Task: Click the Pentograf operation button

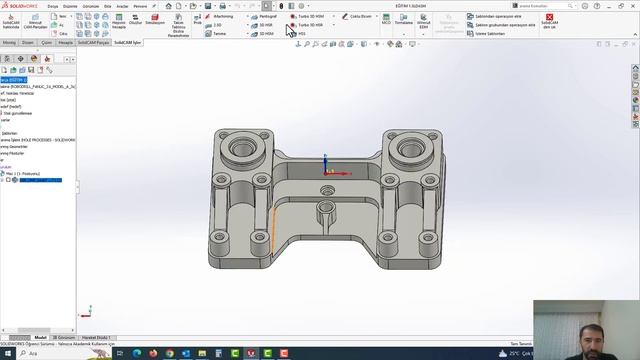Action: click(264, 16)
